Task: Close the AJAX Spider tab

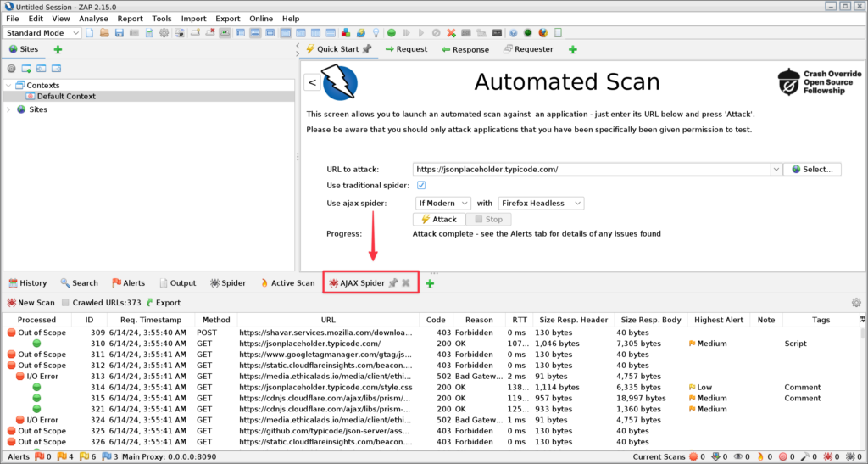Action: [x=406, y=283]
